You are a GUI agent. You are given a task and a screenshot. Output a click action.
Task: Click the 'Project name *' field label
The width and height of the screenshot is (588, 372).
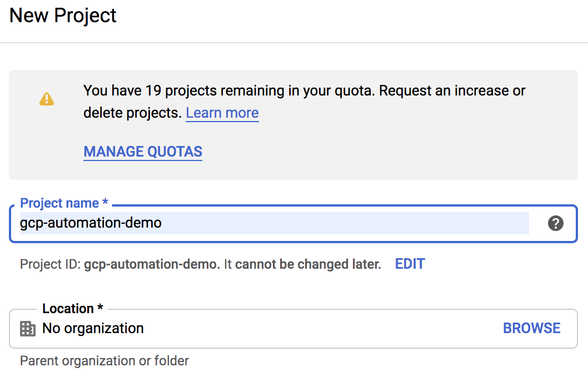click(x=64, y=203)
